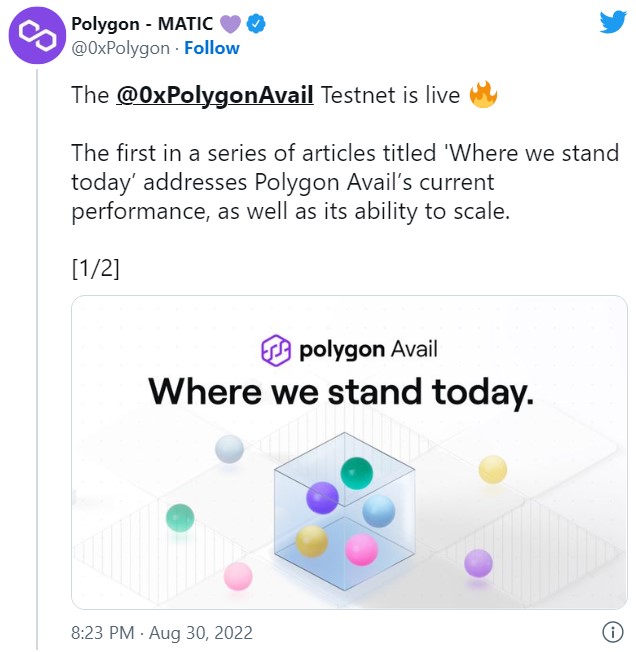Viewport: 636px width, 652px height.
Task: Select the emerald green sphere inside the cube
Action: 356,472
